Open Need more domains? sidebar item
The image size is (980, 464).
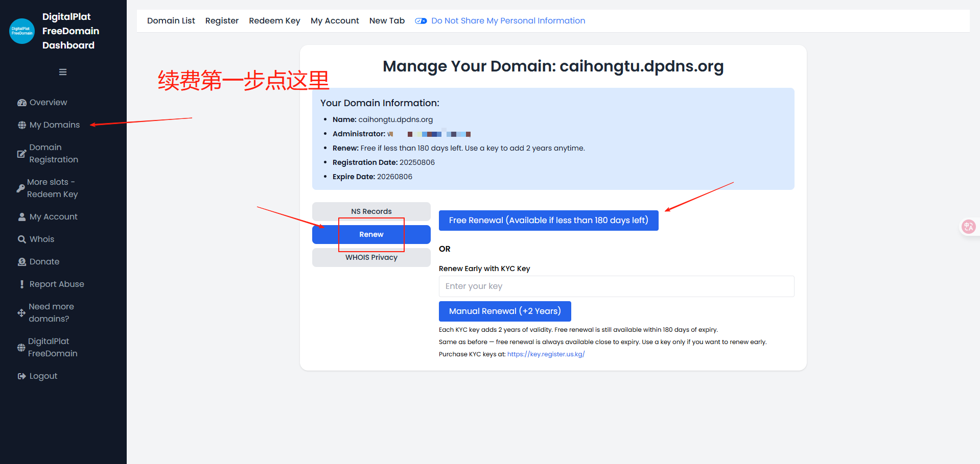coord(51,313)
